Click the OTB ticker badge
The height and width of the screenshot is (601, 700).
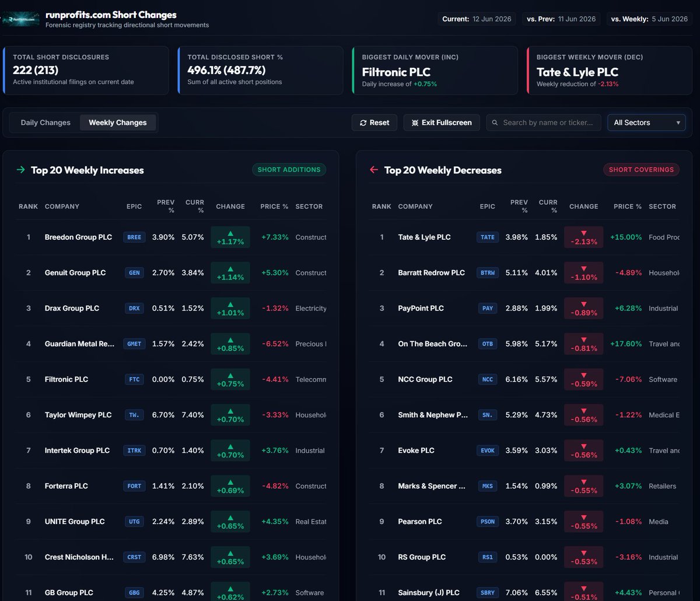pos(488,344)
